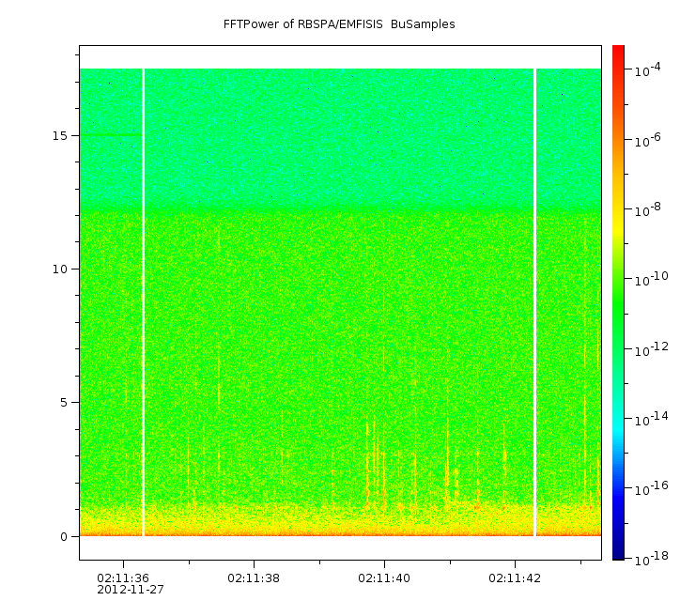Image resolution: width=680 pixels, height=616 pixels.
Task: Click the 02:11:36 time axis label
Action: [x=123, y=578]
